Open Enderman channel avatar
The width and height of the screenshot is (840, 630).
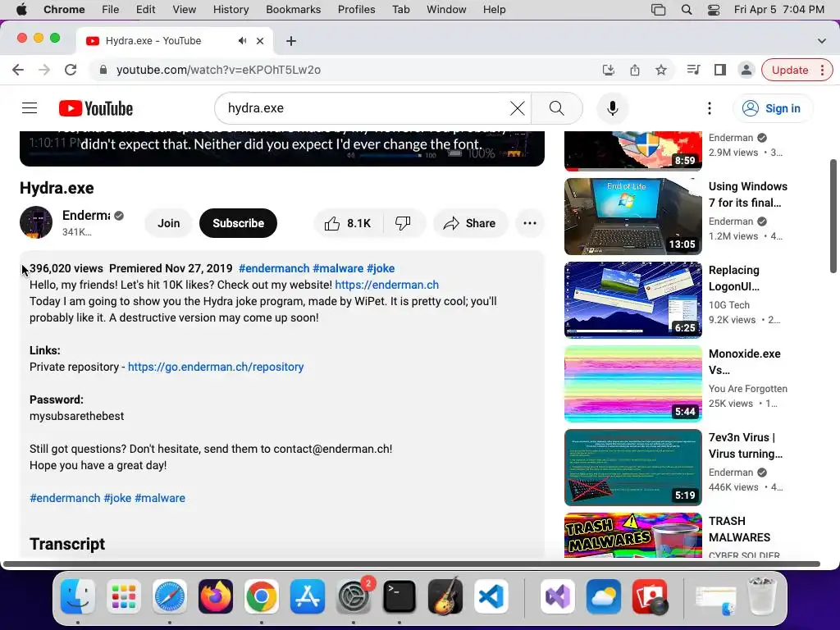coord(36,222)
